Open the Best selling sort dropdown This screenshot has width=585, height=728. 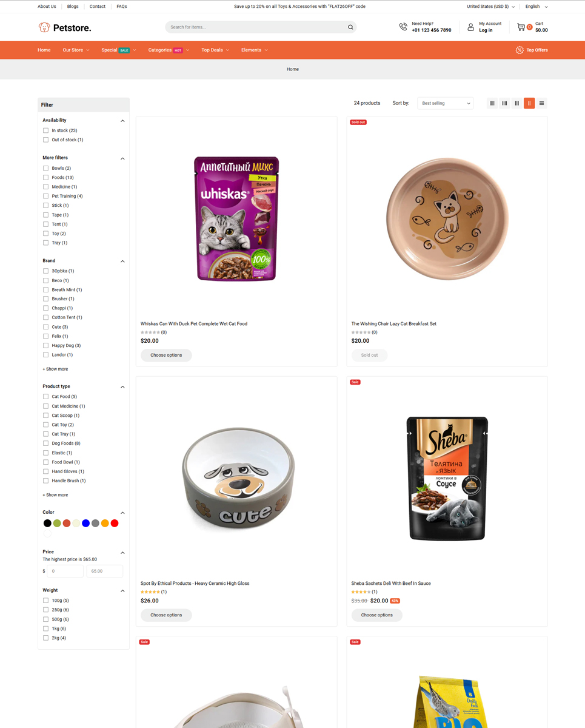click(x=446, y=103)
